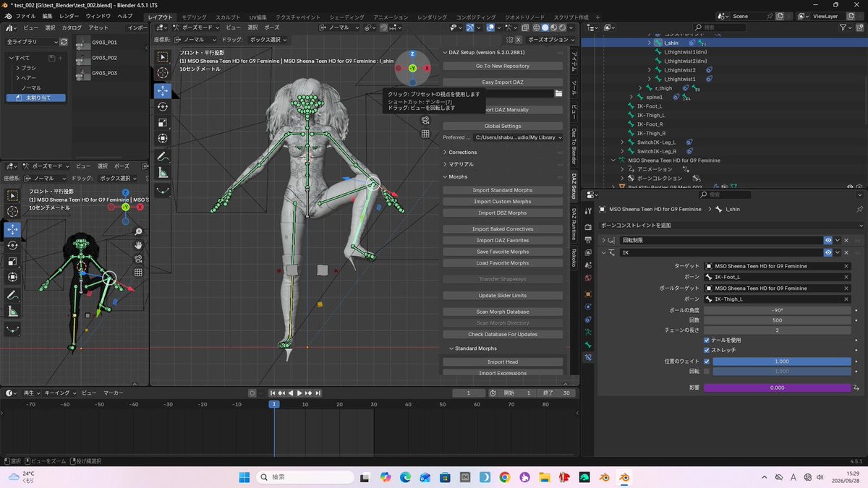Expand the 回転制限 constraint panel
Image resolution: width=868 pixels, height=488 pixels.
(603, 240)
